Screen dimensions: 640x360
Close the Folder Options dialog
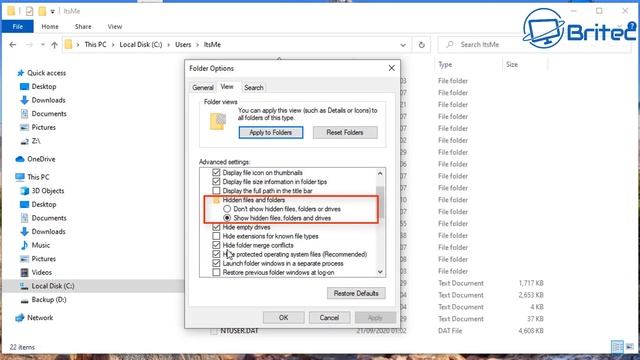(x=391, y=68)
